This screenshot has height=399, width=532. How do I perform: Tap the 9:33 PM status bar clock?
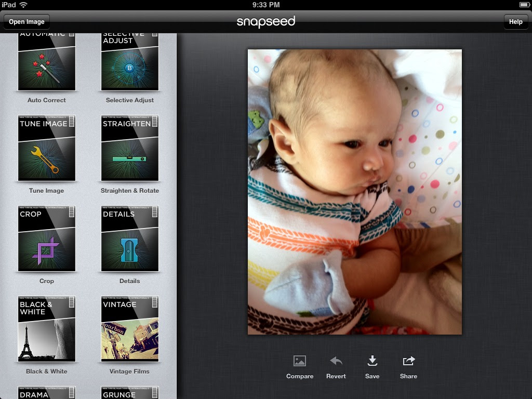[266, 5]
